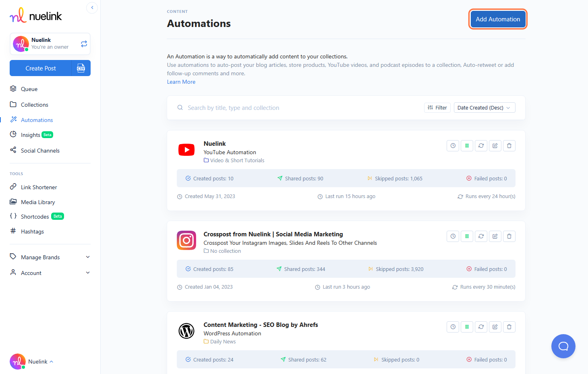Edit the Instagram Crosspost automation
This screenshot has height=374, width=588.
[495, 236]
